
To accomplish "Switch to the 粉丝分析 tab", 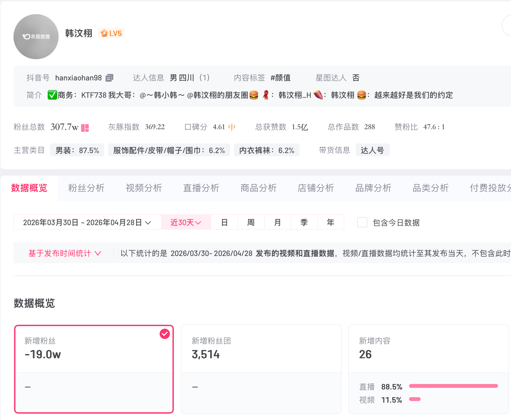I will 87,188.
